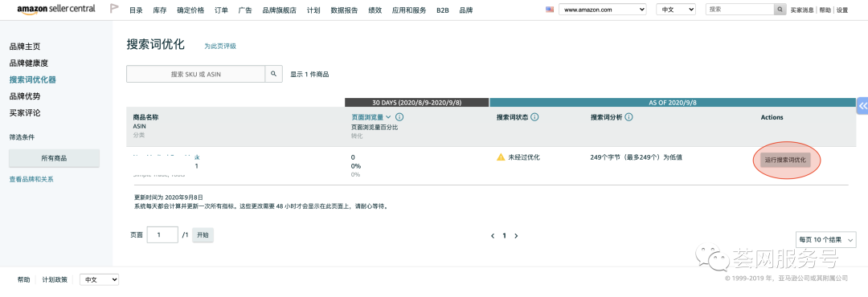Screen dimensions: 868x297
Task: Open the 数据报告 menu
Action: click(x=344, y=10)
